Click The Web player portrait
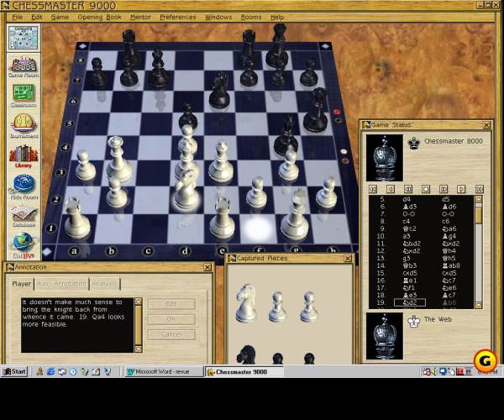Viewport: 504px width, 420px height. click(x=385, y=336)
